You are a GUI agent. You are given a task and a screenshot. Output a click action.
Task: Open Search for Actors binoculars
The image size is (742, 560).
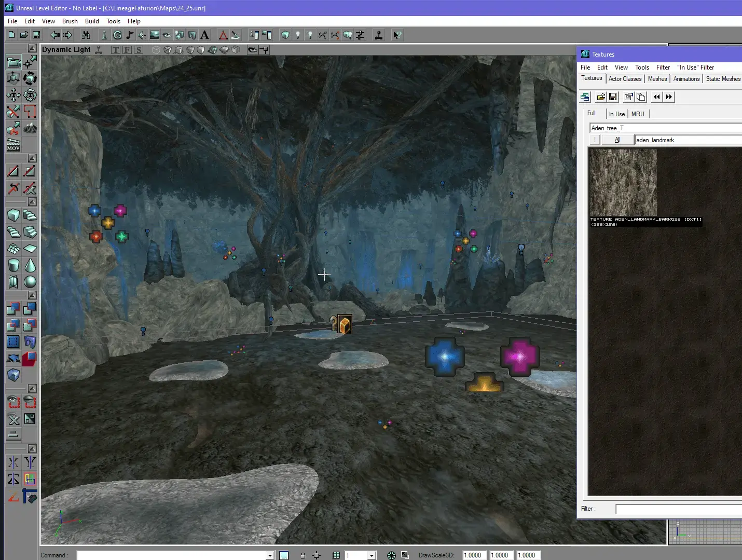(x=86, y=35)
